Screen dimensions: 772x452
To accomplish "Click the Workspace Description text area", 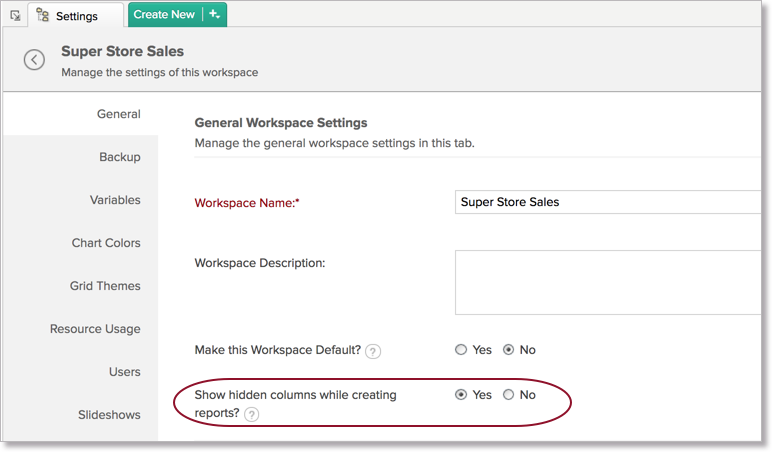I will (610, 283).
